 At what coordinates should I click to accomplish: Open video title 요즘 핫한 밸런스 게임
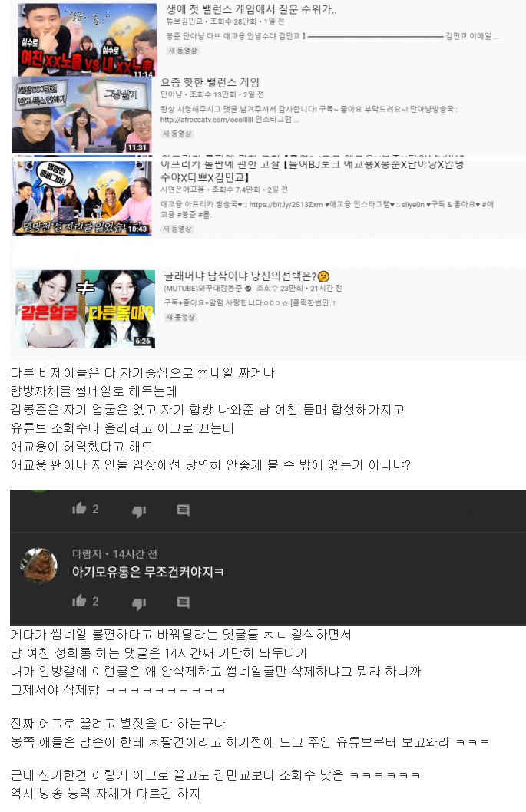coord(210,82)
